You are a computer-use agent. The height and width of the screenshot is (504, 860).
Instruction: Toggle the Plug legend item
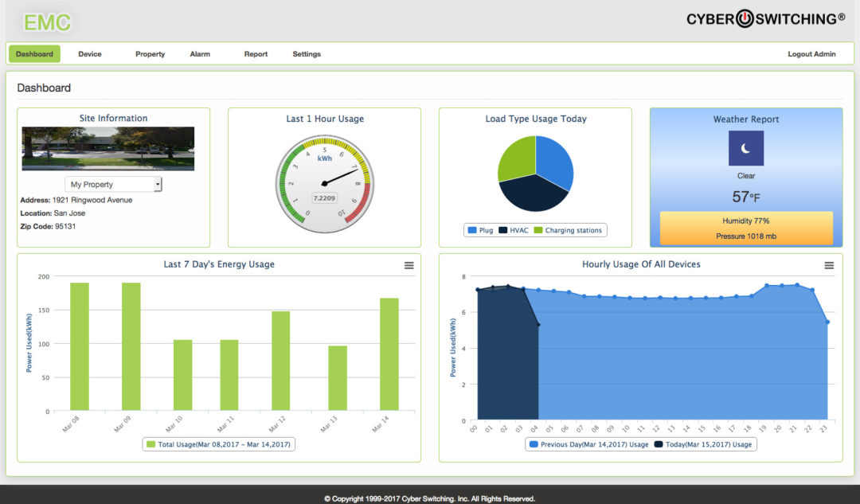click(x=480, y=230)
